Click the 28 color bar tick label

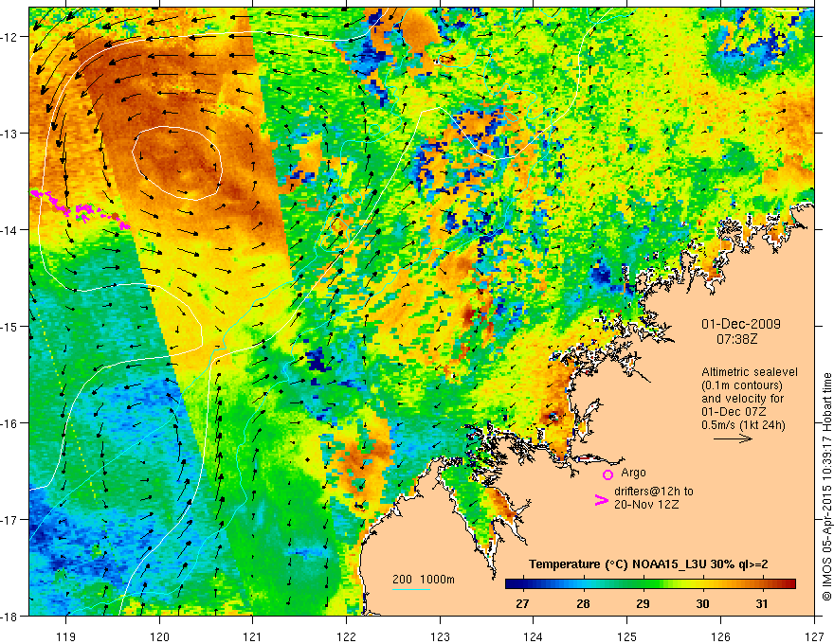(583, 603)
